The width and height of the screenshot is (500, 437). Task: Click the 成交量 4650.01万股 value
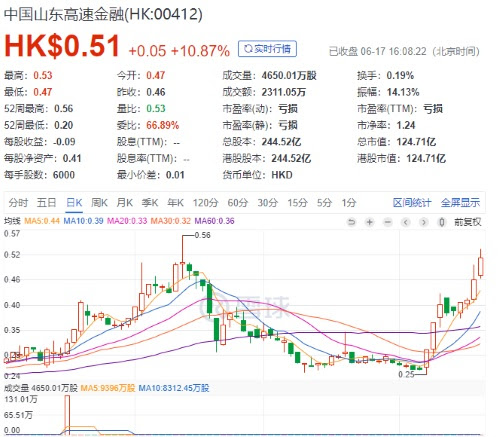coord(289,76)
